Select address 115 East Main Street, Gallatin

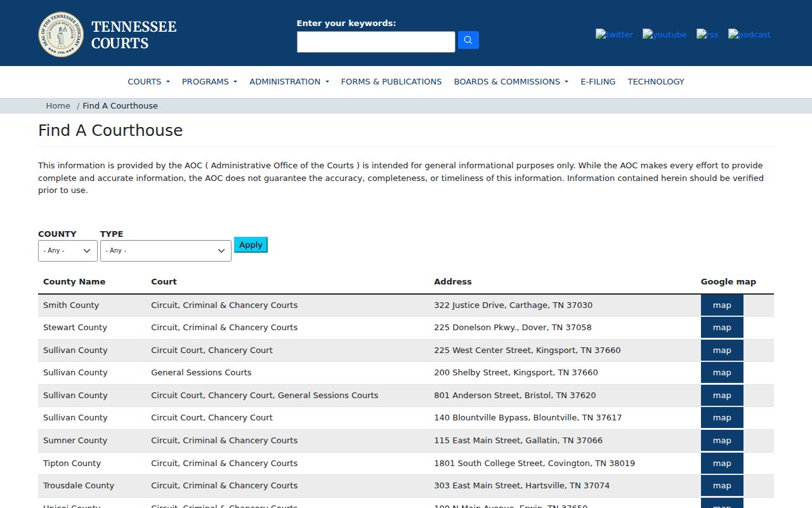pos(518,441)
